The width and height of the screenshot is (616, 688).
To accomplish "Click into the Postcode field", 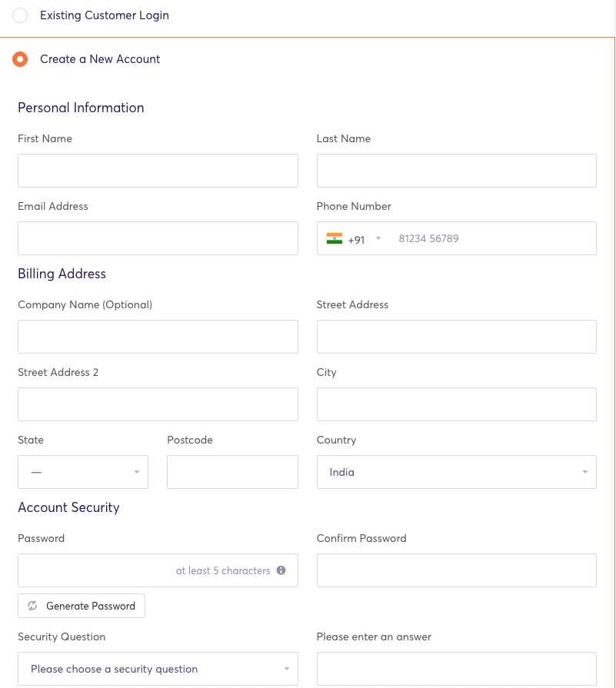I will [x=232, y=471].
